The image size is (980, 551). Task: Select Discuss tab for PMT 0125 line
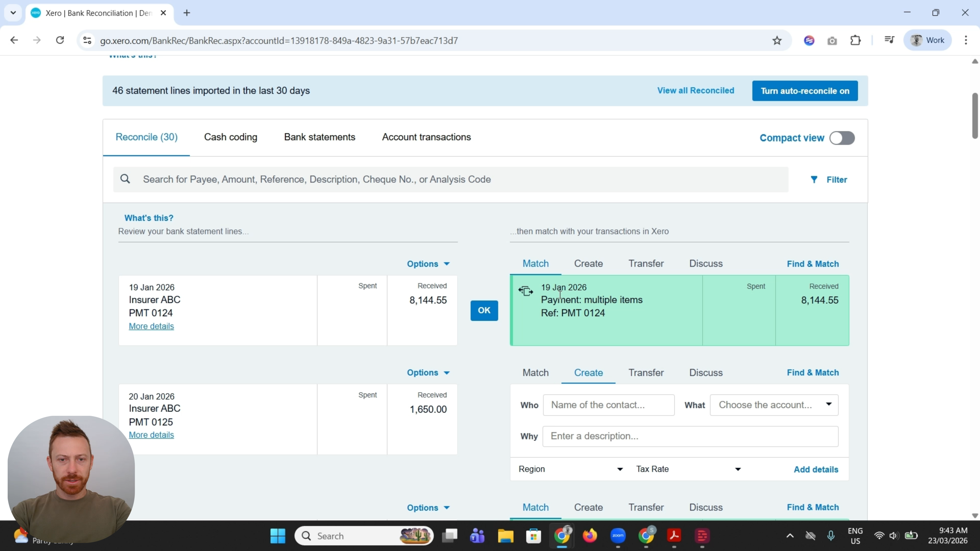tap(706, 373)
